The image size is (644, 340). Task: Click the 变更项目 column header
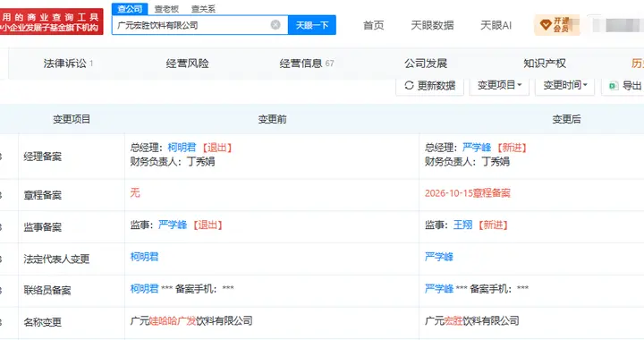72,119
